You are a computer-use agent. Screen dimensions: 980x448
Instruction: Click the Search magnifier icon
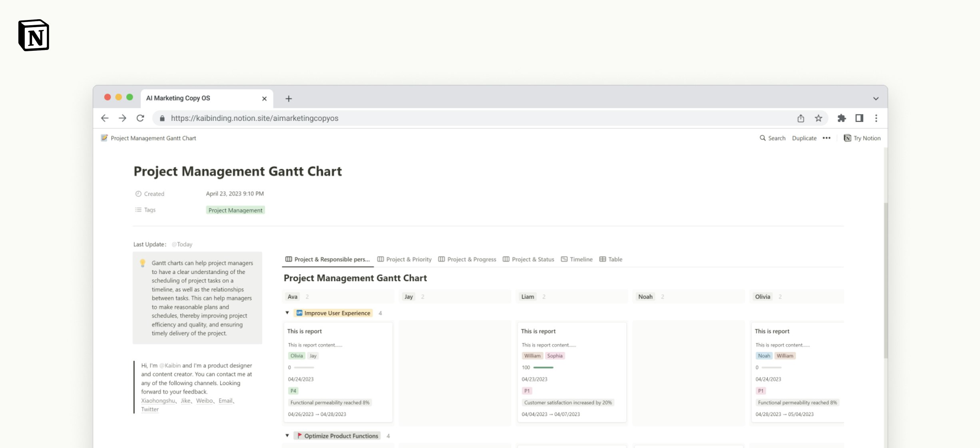click(x=763, y=138)
